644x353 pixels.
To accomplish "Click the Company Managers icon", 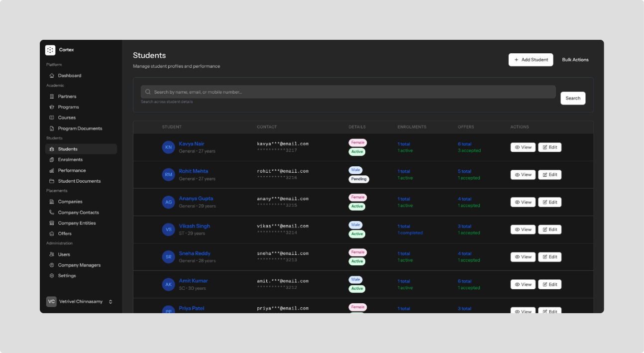I will [x=52, y=265].
